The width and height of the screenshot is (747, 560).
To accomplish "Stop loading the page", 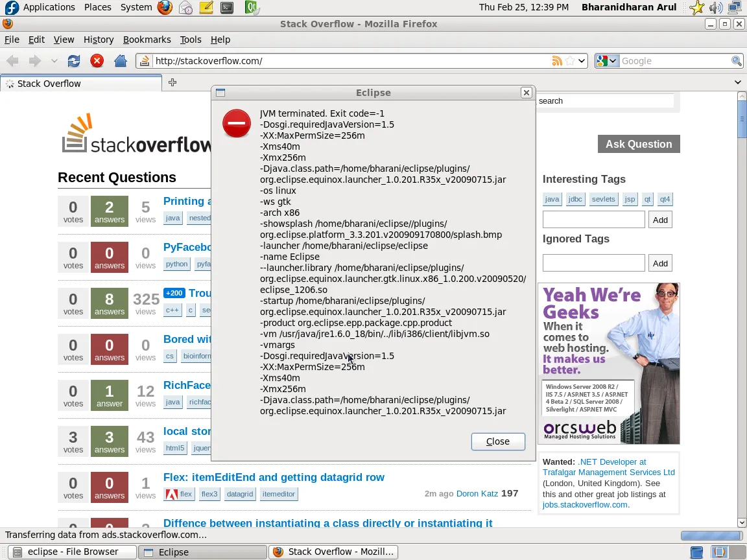I will (97, 61).
